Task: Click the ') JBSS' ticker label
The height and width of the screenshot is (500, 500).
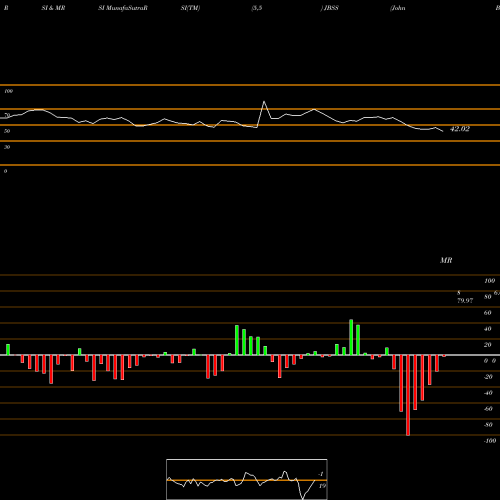Action: point(329,8)
